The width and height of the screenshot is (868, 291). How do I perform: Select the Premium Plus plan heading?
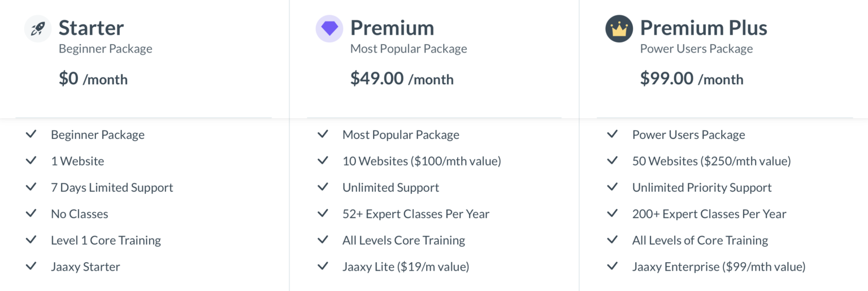point(704,28)
